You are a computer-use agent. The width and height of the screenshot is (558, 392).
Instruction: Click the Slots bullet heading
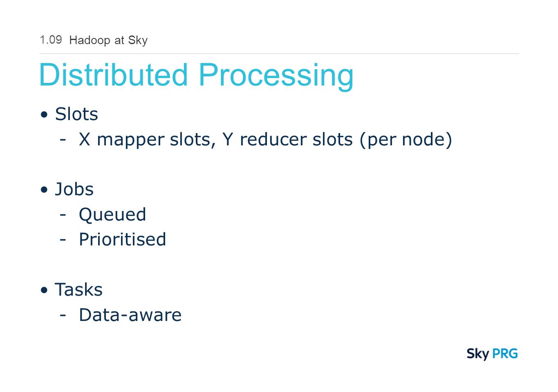76,114
